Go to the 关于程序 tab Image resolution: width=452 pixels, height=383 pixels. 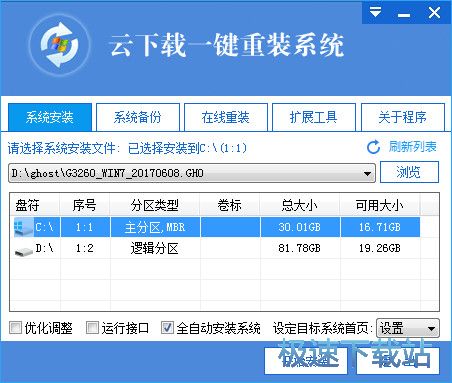coord(403,117)
